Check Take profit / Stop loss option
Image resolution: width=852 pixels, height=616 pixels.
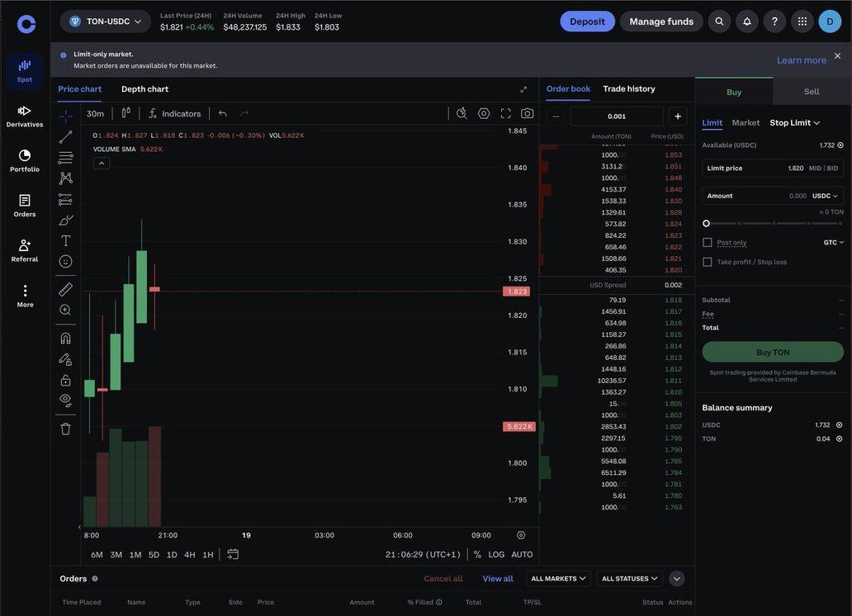708,263
